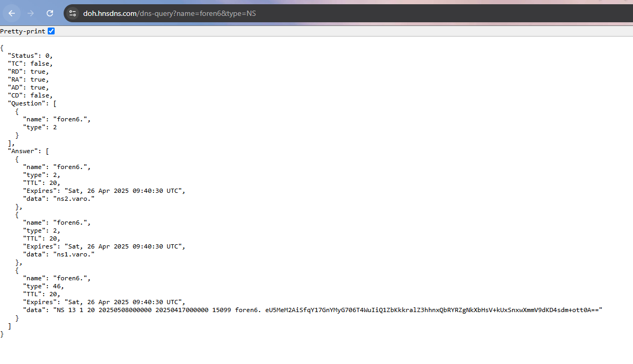
Task: Click the "Answer" array key
Action: coord(24,151)
